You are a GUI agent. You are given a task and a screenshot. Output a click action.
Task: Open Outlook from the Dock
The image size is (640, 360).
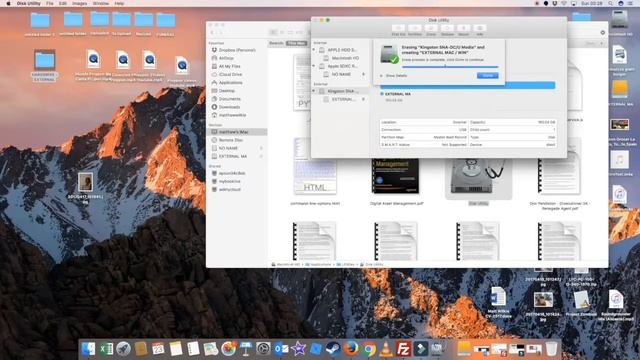click(281, 349)
